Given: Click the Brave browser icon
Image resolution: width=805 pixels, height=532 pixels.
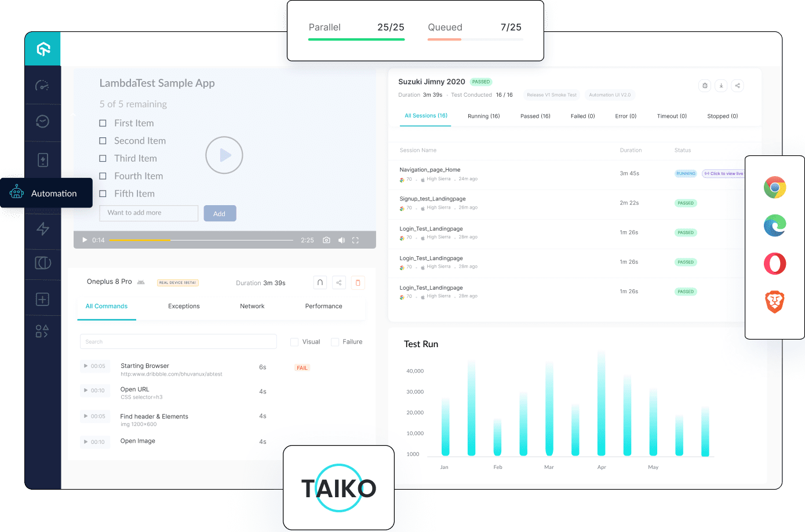Looking at the screenshot, I should click(775, 302).
